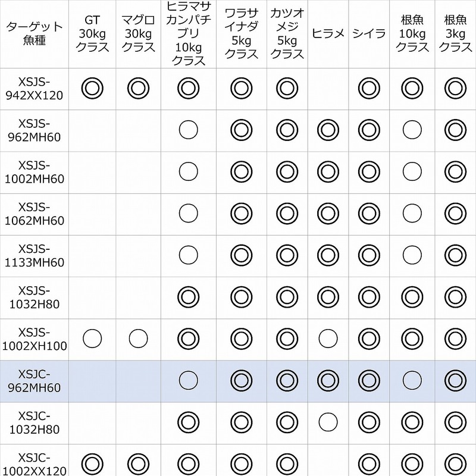Click the single circle for XSJC-1032H80 under ヒラメ
Viewport: 476px width, 476px height.
(x=328, y=422)
